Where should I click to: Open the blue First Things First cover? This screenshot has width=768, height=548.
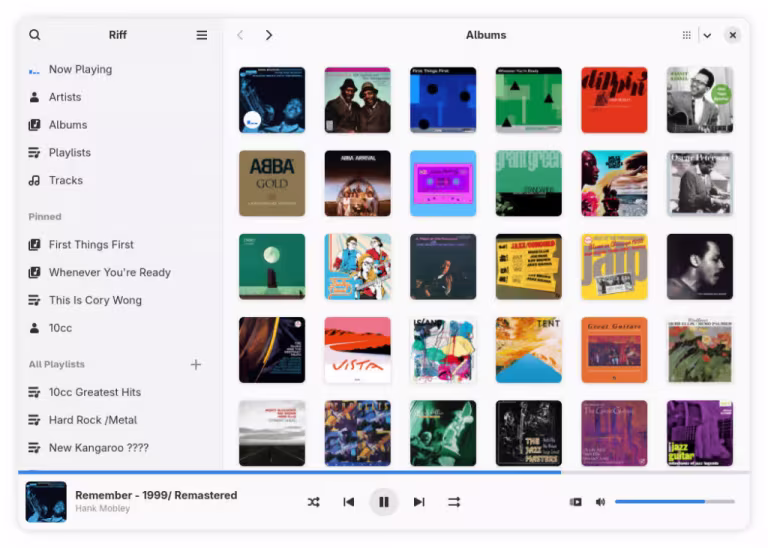coord(443,100)
